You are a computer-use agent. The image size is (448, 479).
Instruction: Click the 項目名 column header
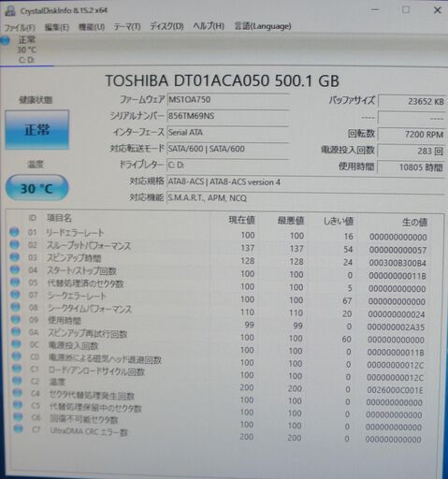click(x=59, y=218)
